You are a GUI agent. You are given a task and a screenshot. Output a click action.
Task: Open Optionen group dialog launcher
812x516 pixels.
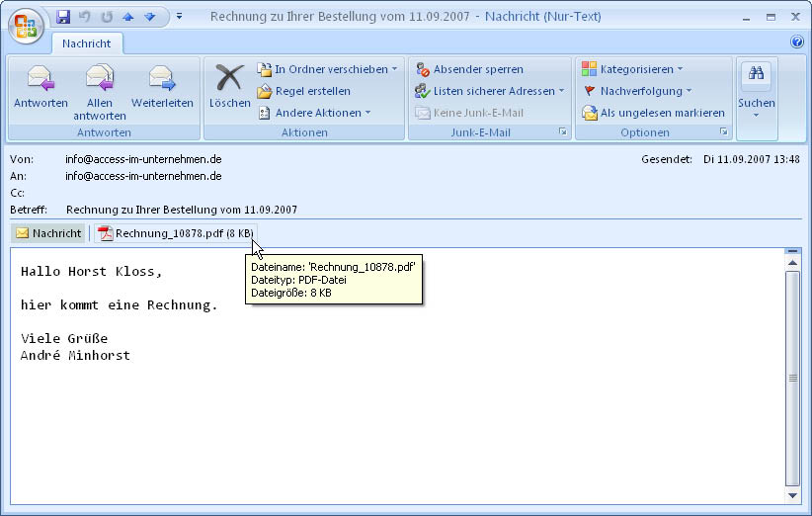click(x=724, y=132)
